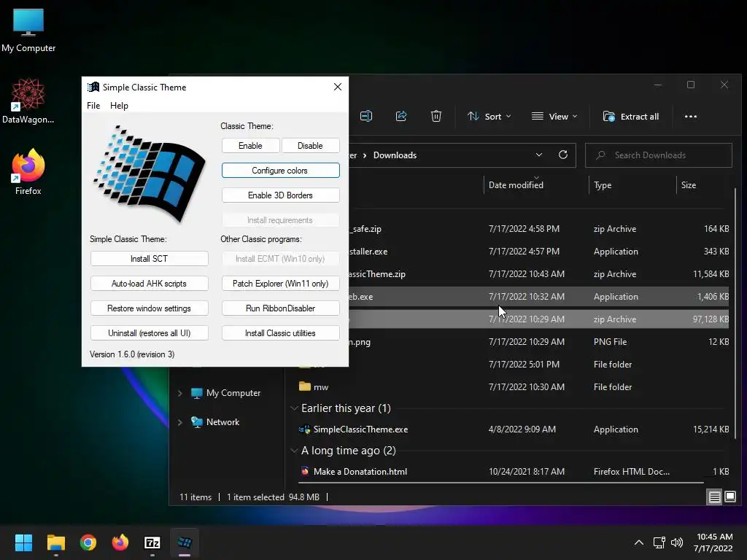Open DataWagon desktop shortcut
Screen dimensions: 747x560
pos(28,101)
